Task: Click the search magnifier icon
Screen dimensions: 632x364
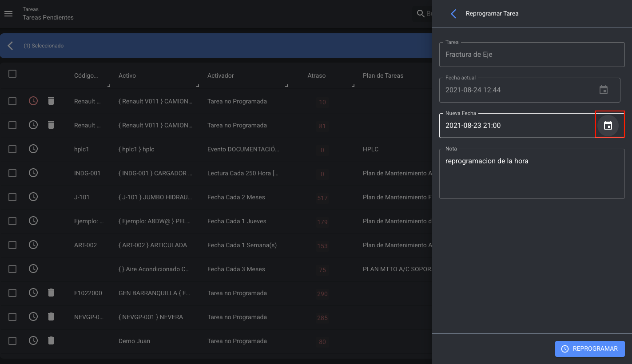Action: (420, 14)
